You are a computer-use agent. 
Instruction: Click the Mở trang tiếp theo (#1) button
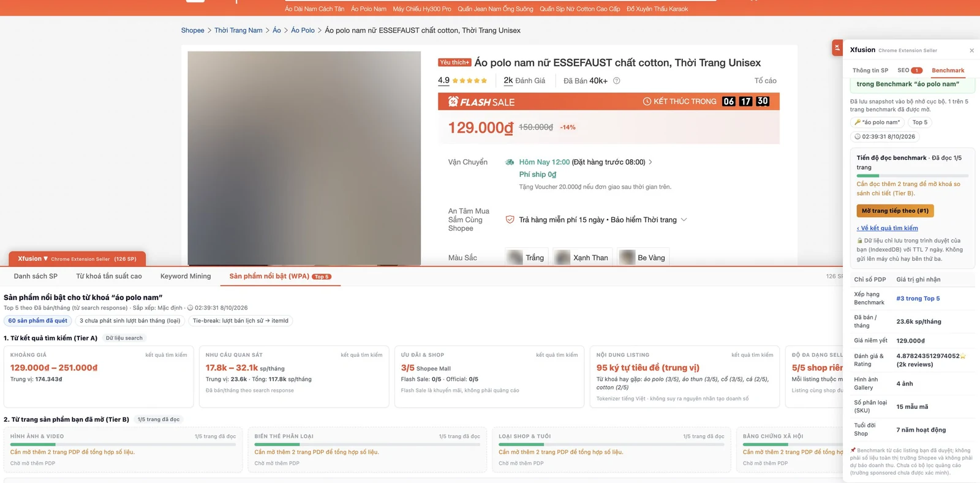pos(895,211)
